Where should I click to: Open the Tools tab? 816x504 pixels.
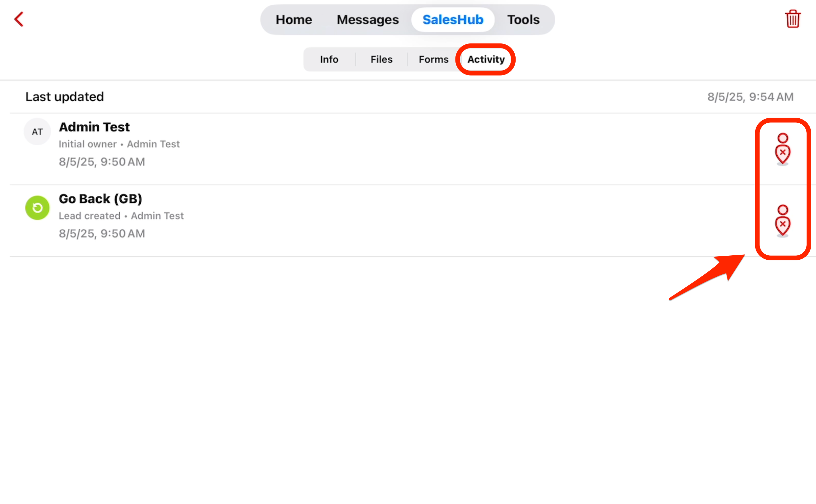coord(523,20)
